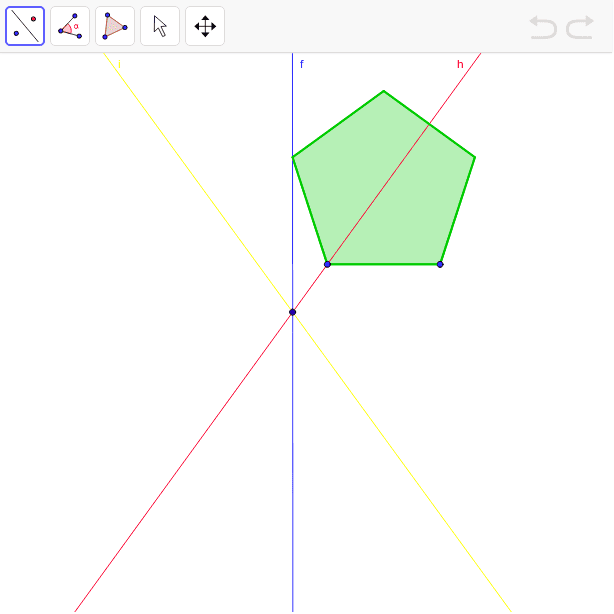
Task: Select the Angle tool
Action: pos(70,26)
